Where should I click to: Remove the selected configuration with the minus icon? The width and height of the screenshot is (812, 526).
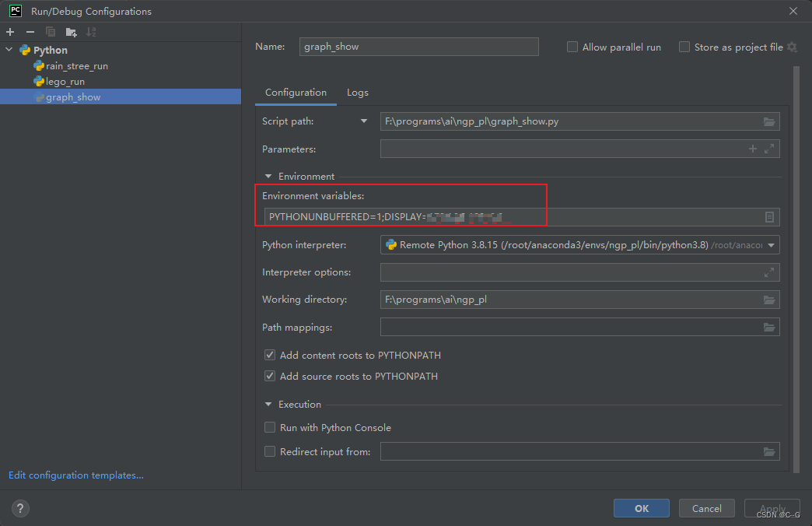(30, 32)
